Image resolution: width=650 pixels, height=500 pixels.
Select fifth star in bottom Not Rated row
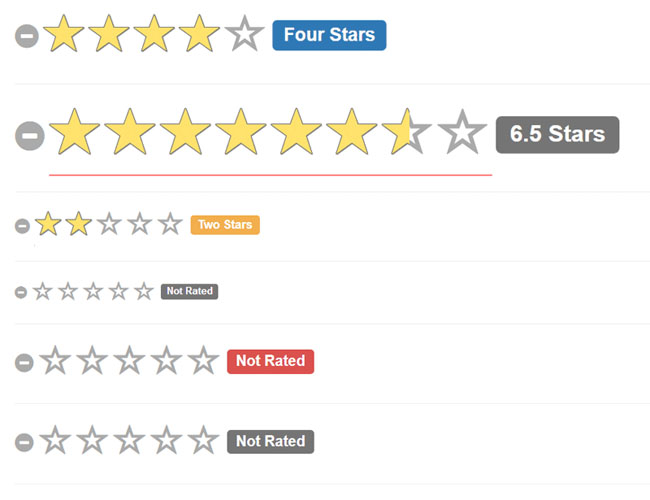(203, 440)
